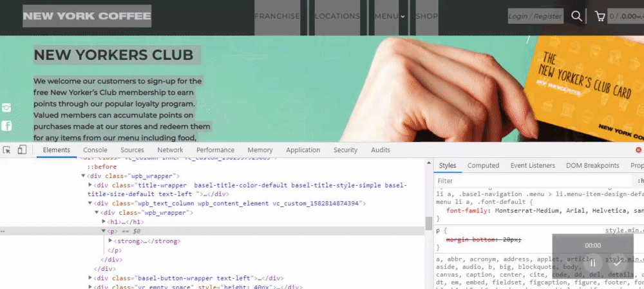This screenshot has height=289, width=644.
Task: Click the styles Filter input field
Action: pyautogui.click(x=533, y=181)
